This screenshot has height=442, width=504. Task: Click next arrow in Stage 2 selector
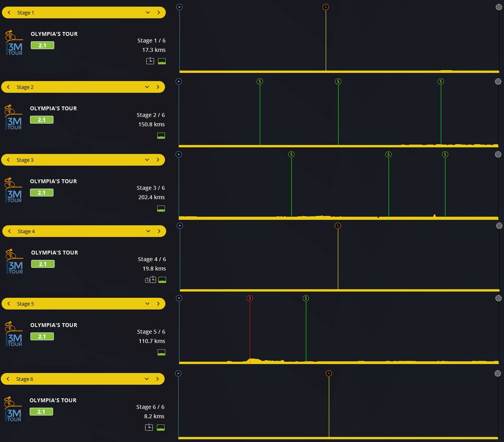pyautogui.click(x=158, y=87)
